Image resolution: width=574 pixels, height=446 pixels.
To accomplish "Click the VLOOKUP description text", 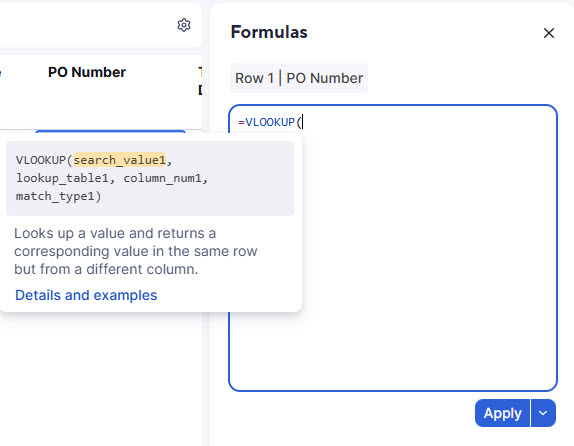I will pos(135,251).
